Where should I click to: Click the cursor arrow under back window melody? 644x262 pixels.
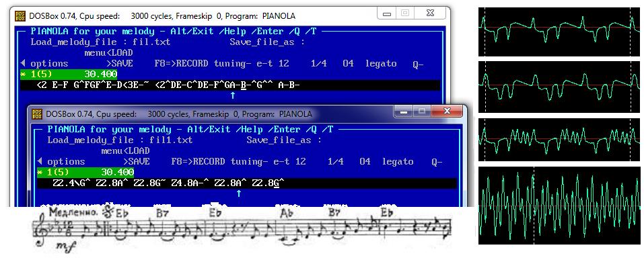pos(232,95)
